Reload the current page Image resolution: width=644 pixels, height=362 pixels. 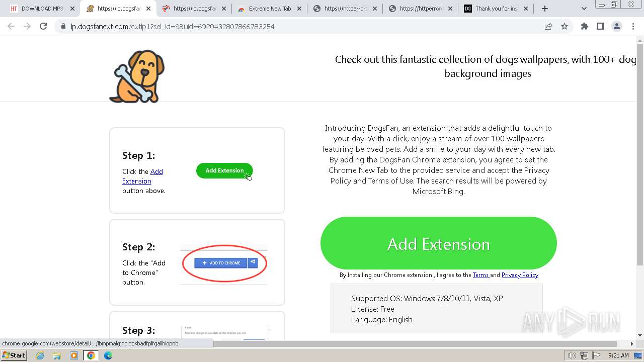point(43,27)
